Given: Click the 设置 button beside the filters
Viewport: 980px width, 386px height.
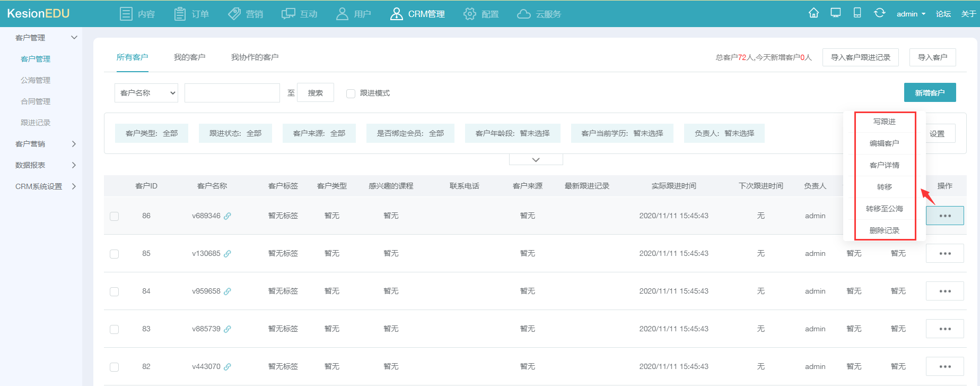Looking at the screenshot, I should [937, 134].
